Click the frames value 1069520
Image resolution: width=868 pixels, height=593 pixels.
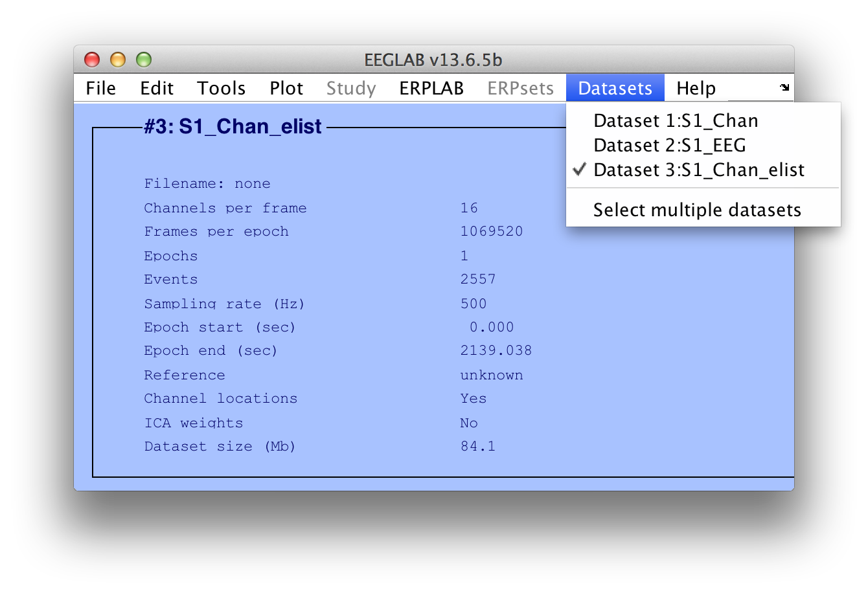pyautogui.click(x=492, y=232)
